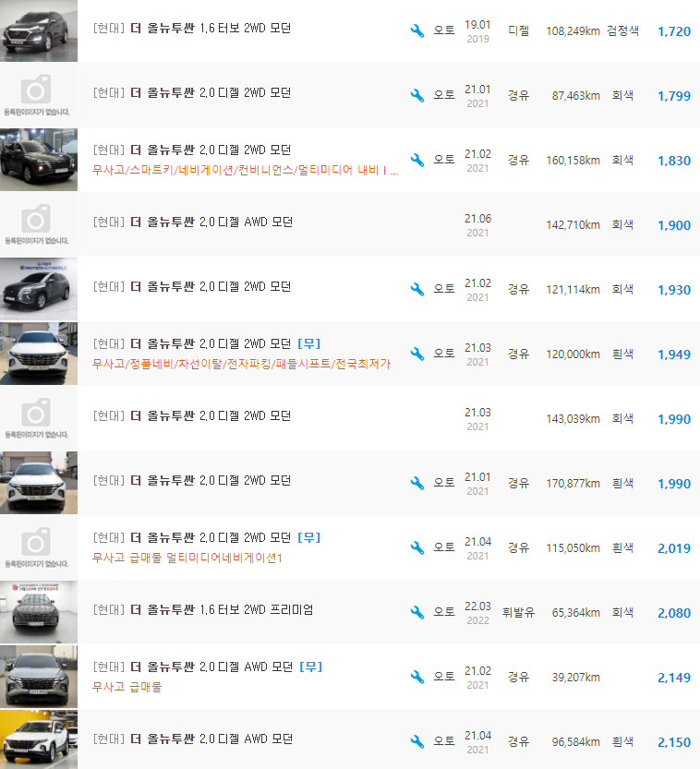The image size is (700, 769).
Task: Click wrench icon in the 1,830 listing row
Action: [x=417, y=160]
